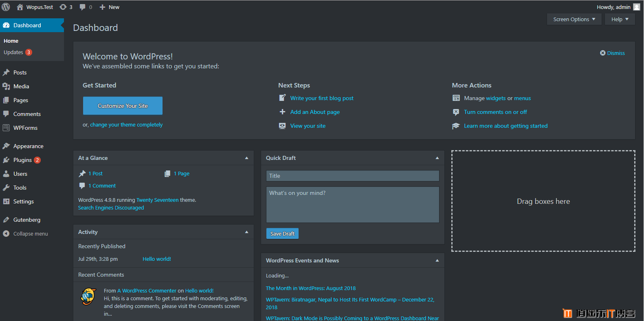Open Write your first blog post link
This screenshot has width=644, height=321.
[322, 98]
